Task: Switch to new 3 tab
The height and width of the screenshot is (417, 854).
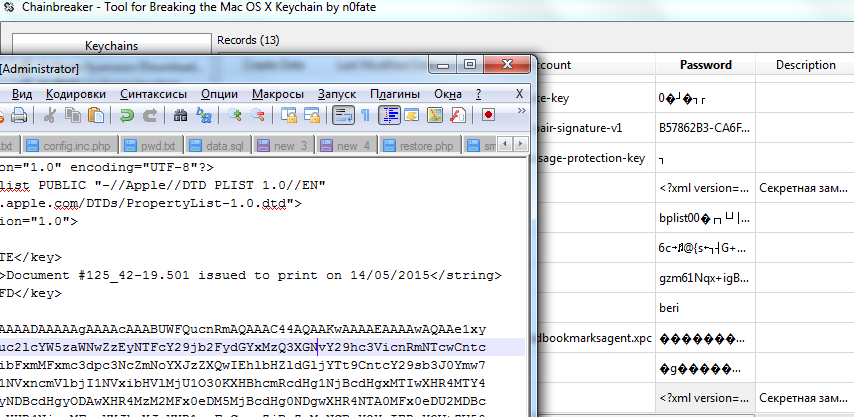Action: tap(286, 146)
